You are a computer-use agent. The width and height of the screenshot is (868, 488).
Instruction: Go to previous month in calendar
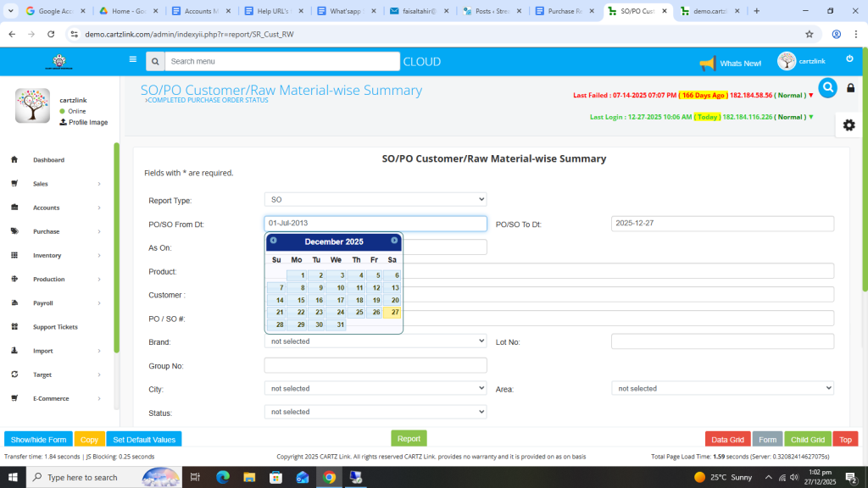274,241
